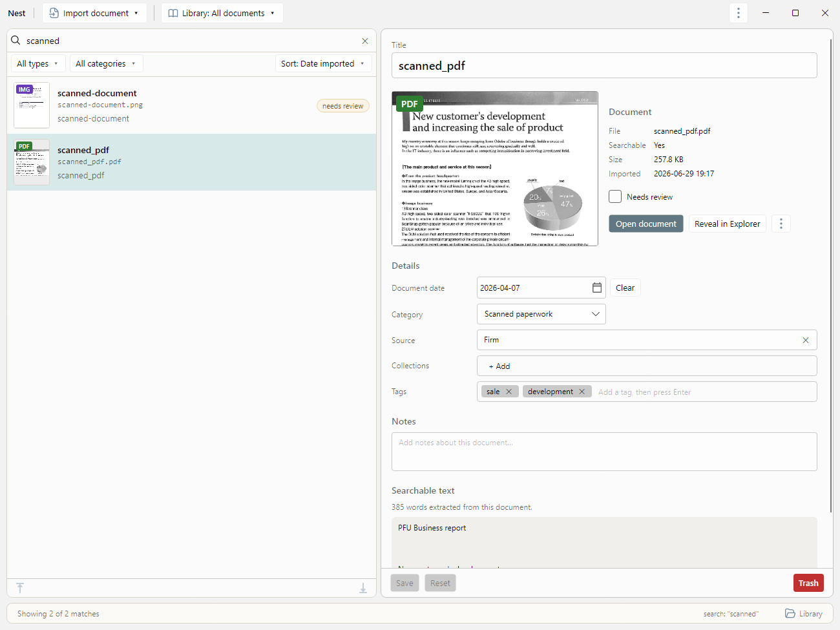Jump to bottom of list arrow

[x=363, y=587]
